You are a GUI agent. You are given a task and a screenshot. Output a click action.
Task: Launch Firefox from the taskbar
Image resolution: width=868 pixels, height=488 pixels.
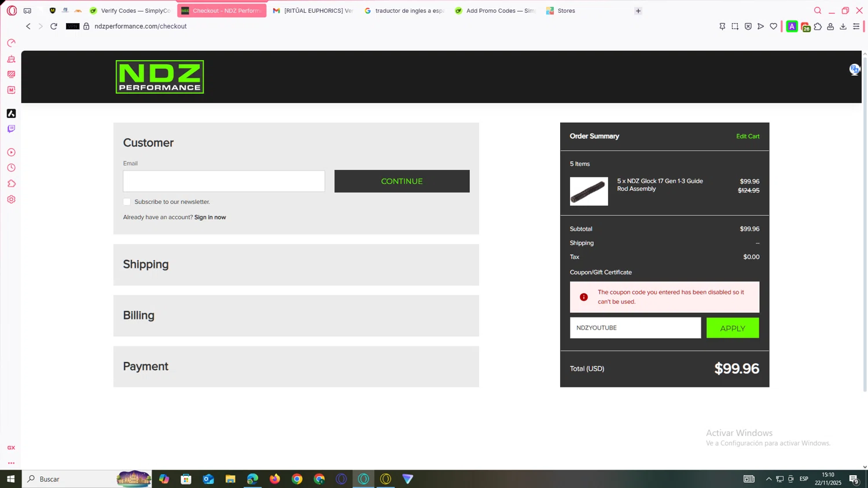275,479
